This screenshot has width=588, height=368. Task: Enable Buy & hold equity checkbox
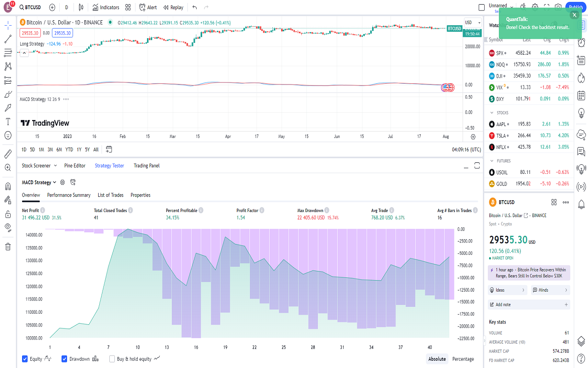tap(112, 359)
